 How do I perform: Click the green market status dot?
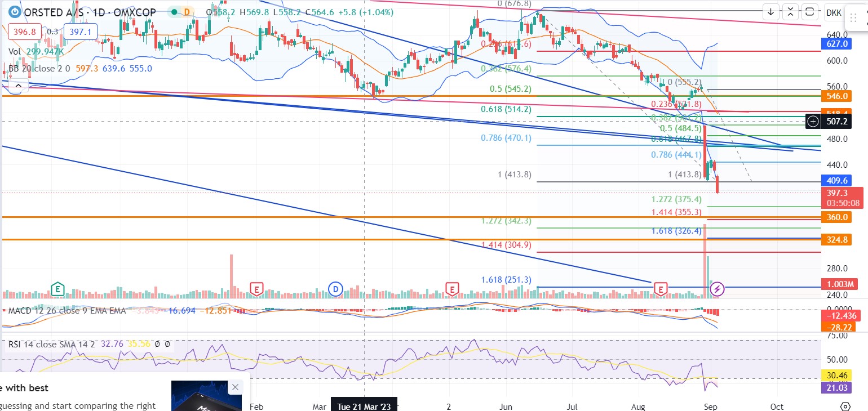175,12
